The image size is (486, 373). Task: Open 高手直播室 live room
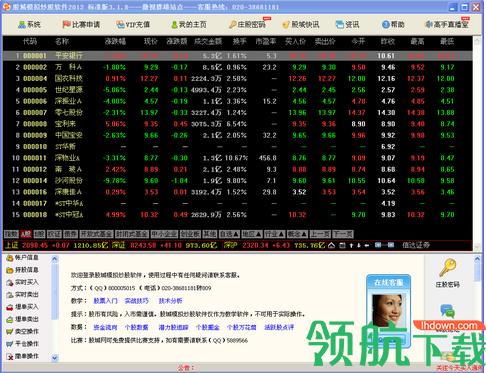click(x=447, y=24)
